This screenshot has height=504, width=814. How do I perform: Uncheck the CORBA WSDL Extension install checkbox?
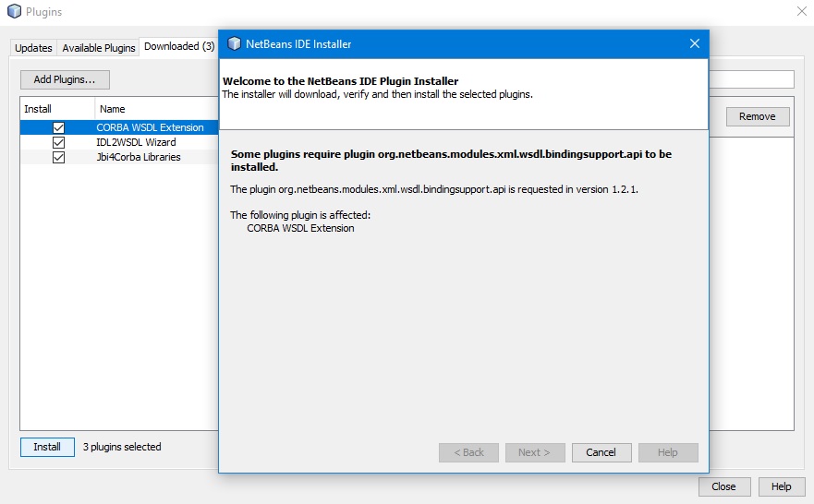58,127
